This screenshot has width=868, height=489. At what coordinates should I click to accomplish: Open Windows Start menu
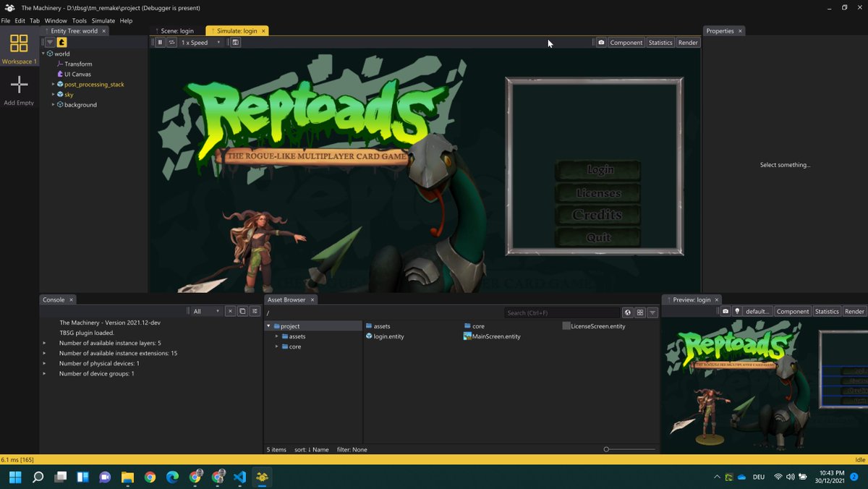(15, 477)
